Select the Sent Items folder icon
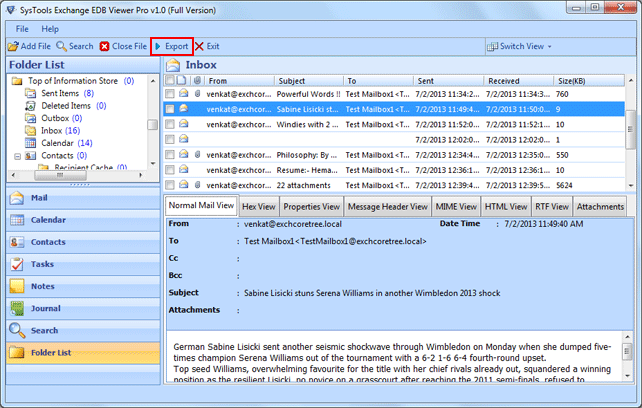This screenshot has height=408, width=642. tap(30, 93)
